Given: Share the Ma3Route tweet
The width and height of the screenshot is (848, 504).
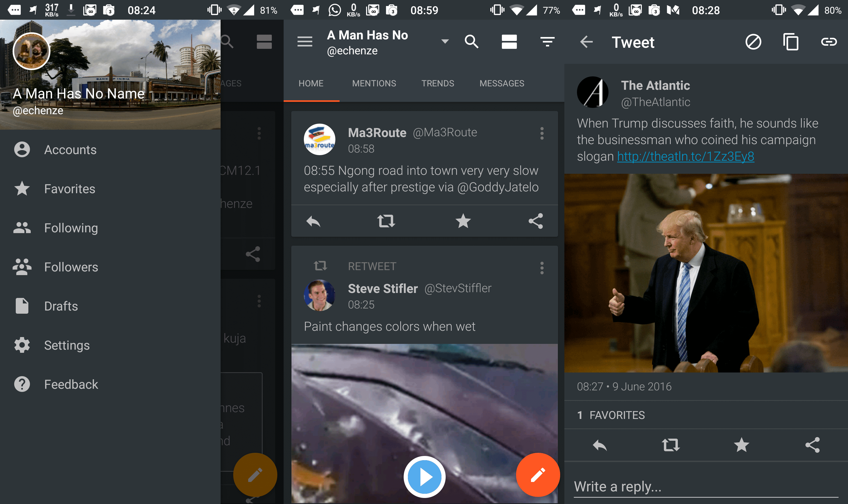Looking at the screenshot, I should [536, 221].
